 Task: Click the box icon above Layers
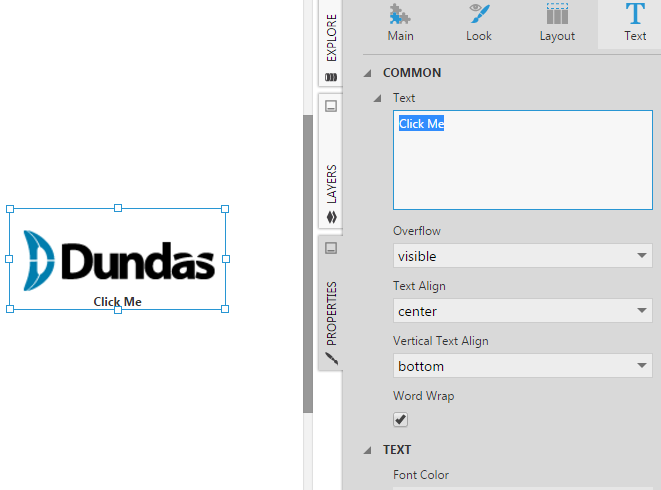click(331, 106)
